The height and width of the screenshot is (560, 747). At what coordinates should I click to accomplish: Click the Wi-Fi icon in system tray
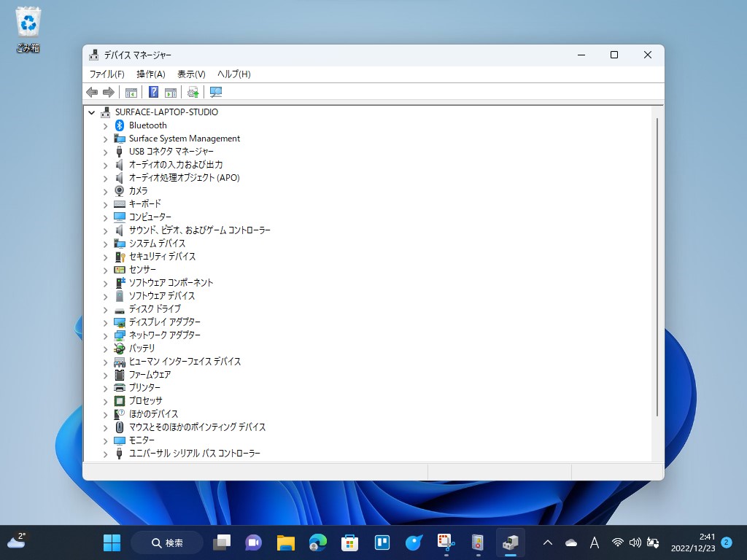[x=617, y=542]
